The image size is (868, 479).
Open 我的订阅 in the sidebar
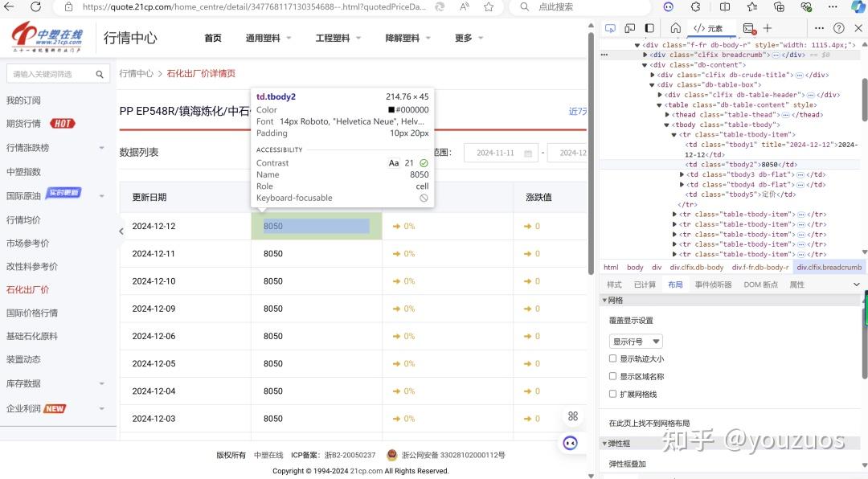coord(23,100)
